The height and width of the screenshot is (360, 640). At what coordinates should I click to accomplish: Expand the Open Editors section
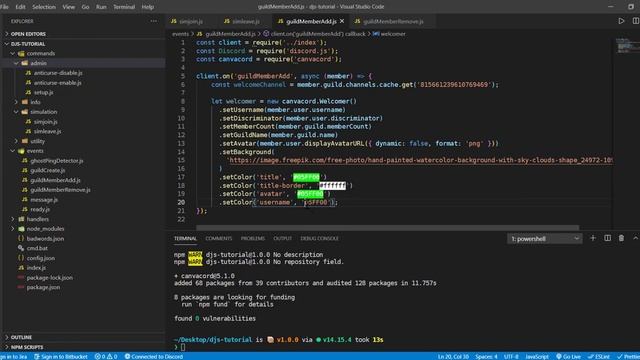pos(28,34)
